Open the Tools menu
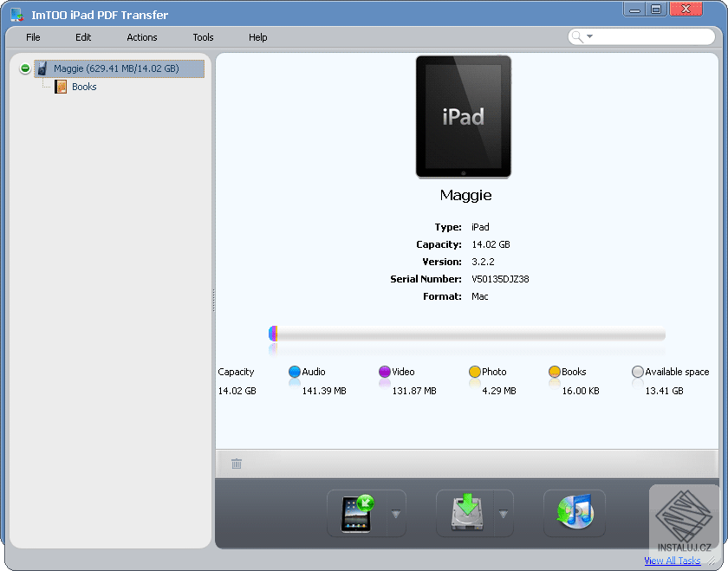Screen dimensions: 728x571 pyautogui.click(x=203, y=37)
